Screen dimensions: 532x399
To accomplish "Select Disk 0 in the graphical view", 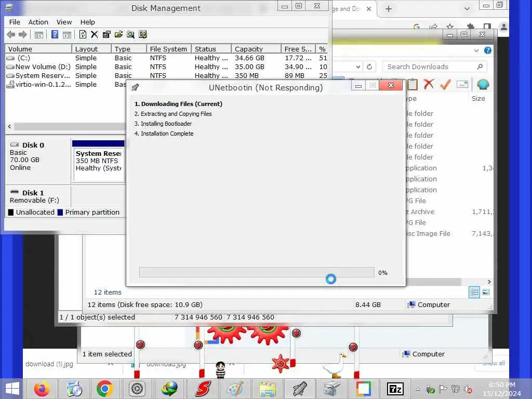I will [37, 161].
